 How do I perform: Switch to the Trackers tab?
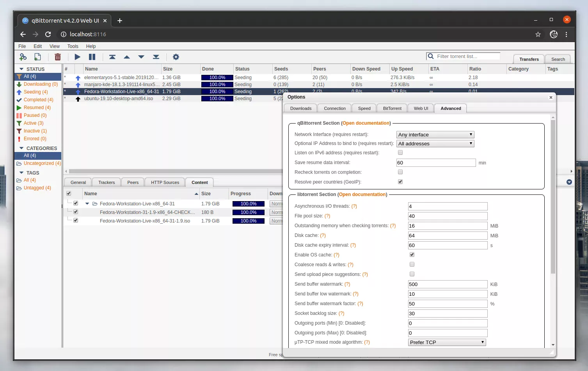[x=106, y=182]
